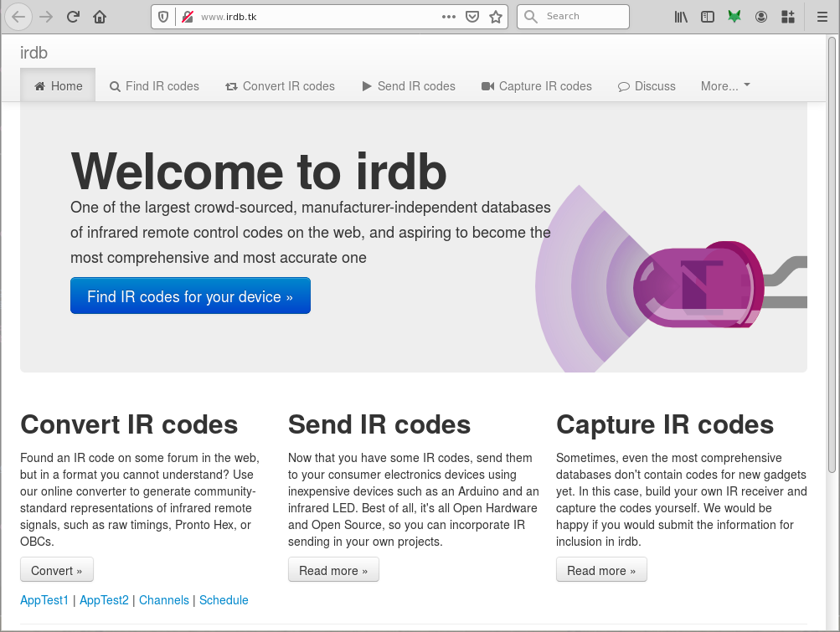The width and height of the screenshot is (840, 632).
Task: Click the vertical page scrollbar
Action: 832,251
